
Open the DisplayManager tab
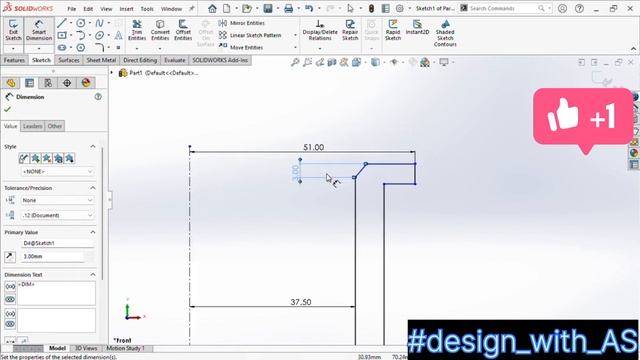(86, 83)
